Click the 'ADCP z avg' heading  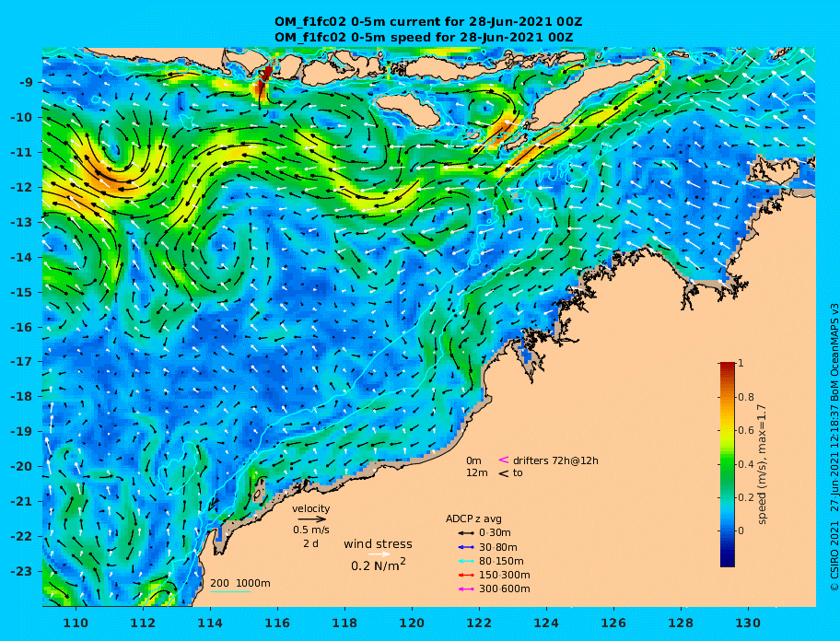[x=473, y=519]
